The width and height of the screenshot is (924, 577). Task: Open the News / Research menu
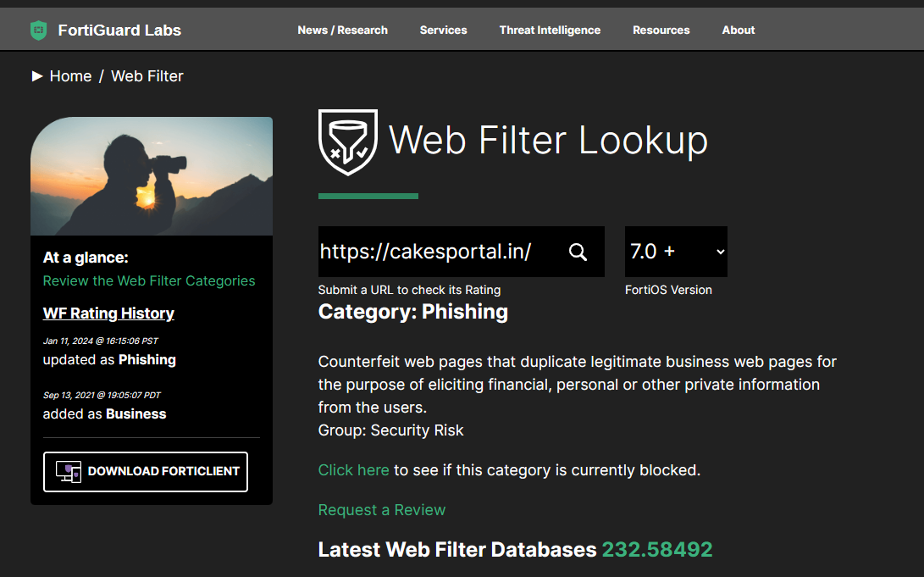click(x=342, y=30)
